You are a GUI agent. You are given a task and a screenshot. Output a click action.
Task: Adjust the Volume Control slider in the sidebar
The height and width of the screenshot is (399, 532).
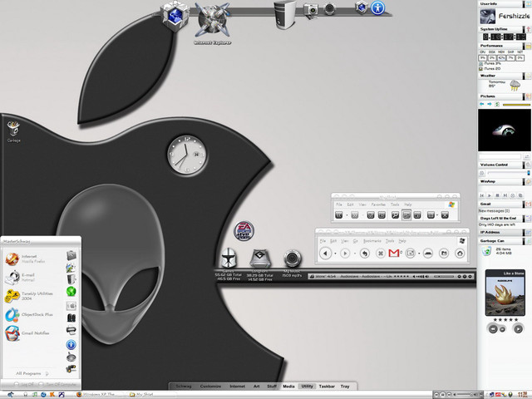tap(508, 173)
